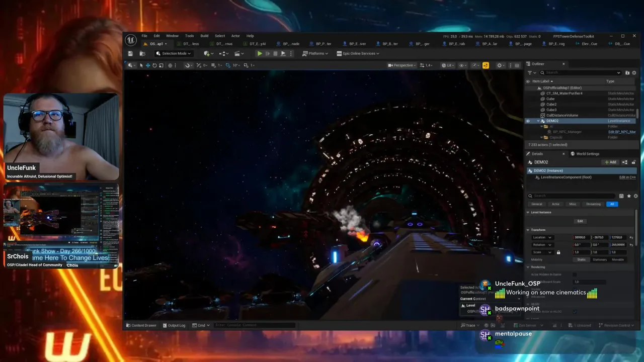Select the General filter in Details
644x362 pixels.
[x=537, y=204]
